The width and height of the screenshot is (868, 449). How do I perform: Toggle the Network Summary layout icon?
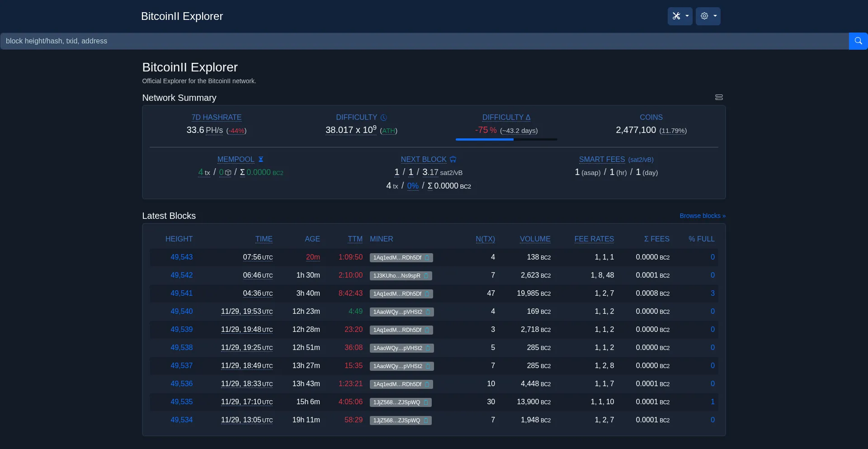click(719, 97)
